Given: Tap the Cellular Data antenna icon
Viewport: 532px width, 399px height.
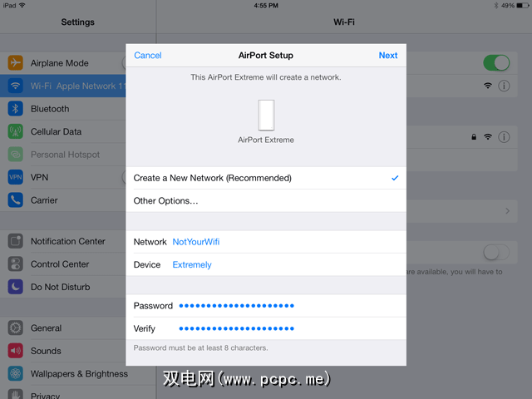Looking at the screenshot, I should [15, 131].
